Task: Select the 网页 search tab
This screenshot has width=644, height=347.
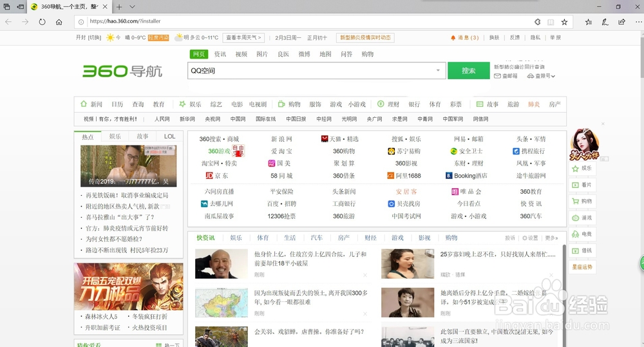Action: (199, 54)
